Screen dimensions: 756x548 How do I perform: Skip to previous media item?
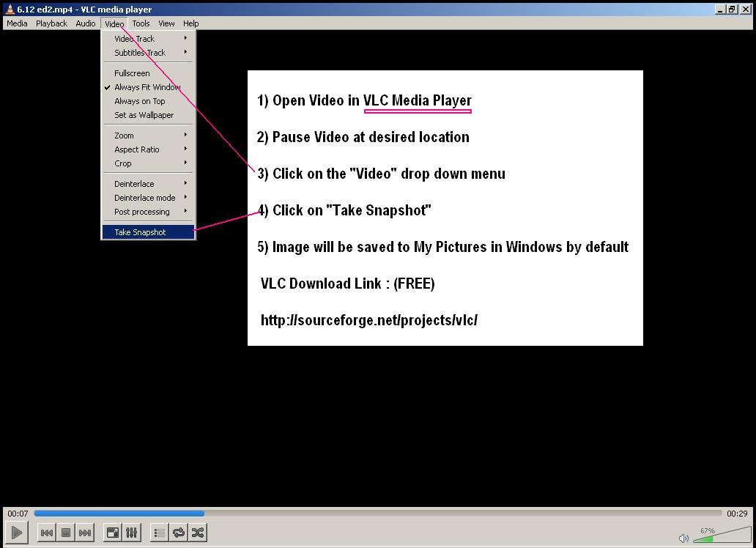point(47,533)
